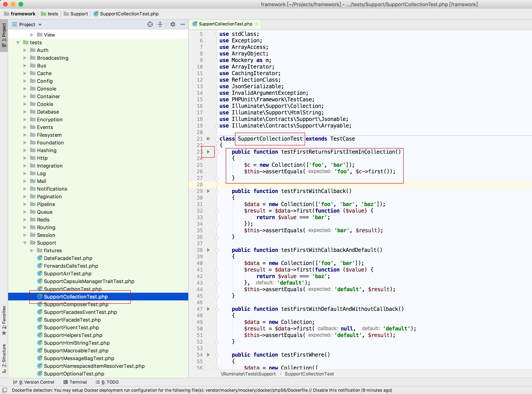The width and height of the screenshot is (532, 394).
Task: Expand the fixtures folder
Action: 32,250
